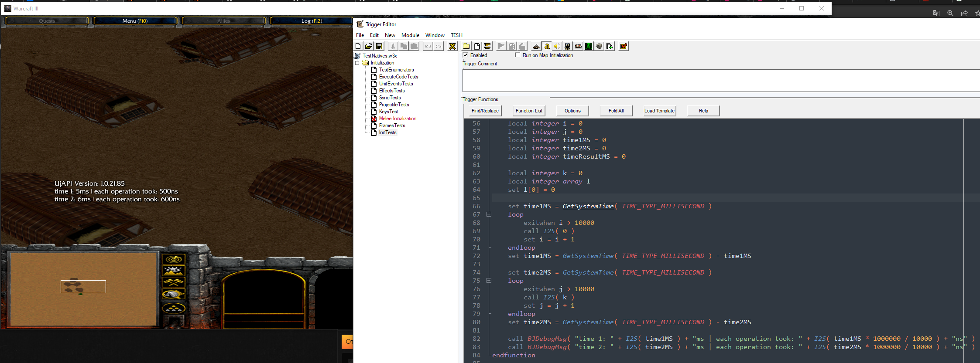Open the Window menu

point(435,35)
